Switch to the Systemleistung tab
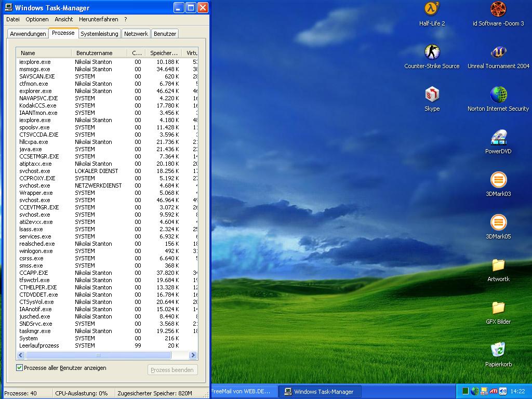This screenshot has height=399, width=532. point(99,34)
